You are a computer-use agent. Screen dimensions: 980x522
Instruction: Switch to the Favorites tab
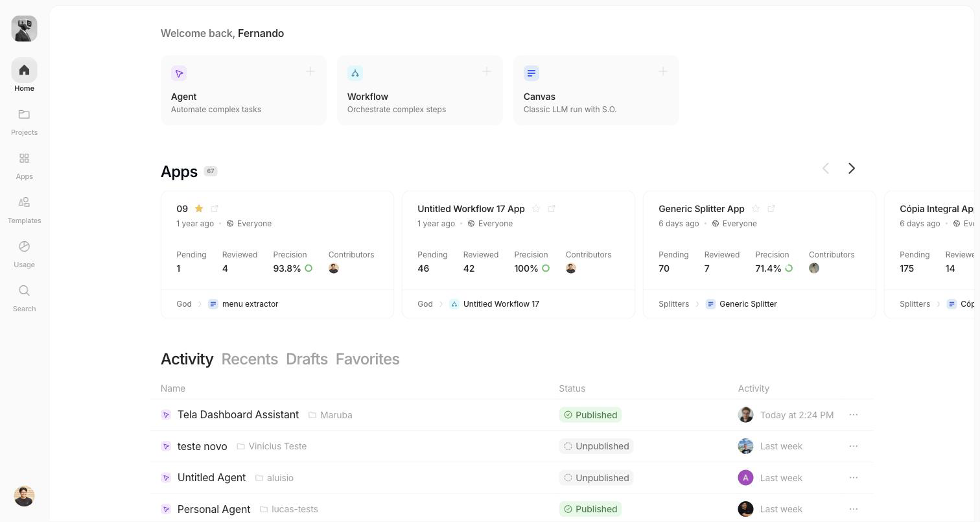(x=367, y=359)
